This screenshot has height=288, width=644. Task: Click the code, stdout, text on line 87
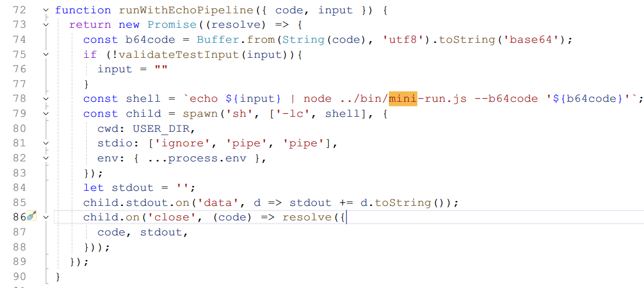click(x=143, y=232)
